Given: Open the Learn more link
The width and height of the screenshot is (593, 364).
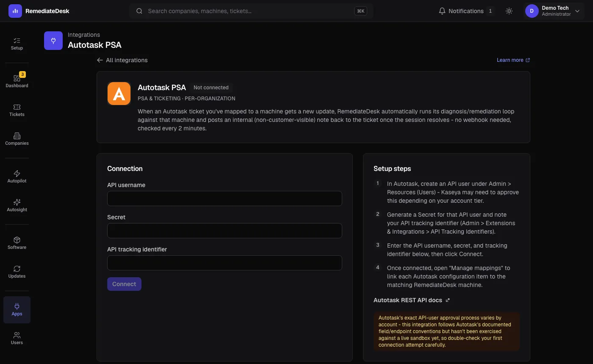Looking at the screenshot, I should [x=513, y=60].
